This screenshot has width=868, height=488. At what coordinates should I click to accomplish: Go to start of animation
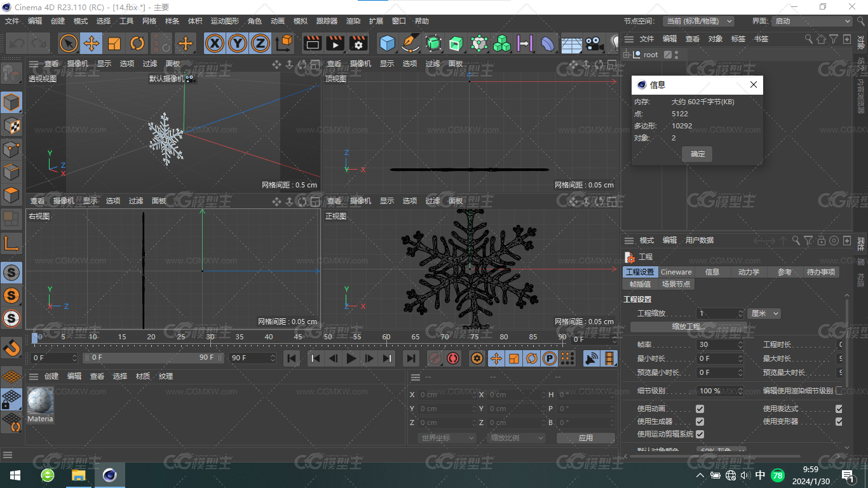click(292, 358)
